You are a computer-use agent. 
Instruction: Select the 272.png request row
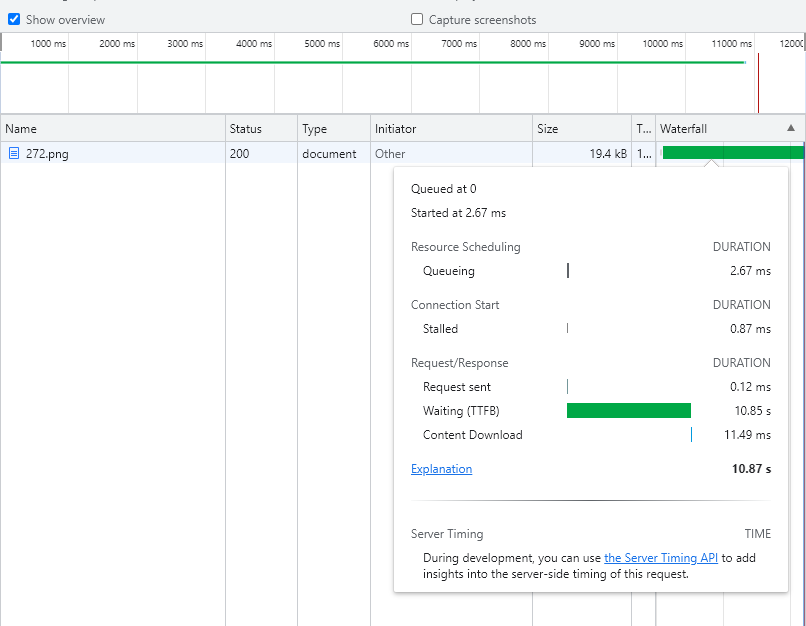tap(403, 153)
